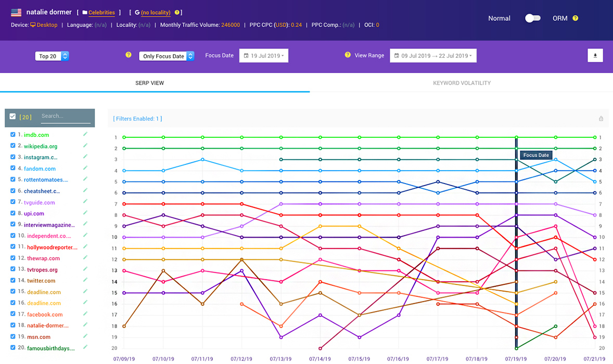Open the Celebrities folder link

pyautogui.click(x=101, y=12)
